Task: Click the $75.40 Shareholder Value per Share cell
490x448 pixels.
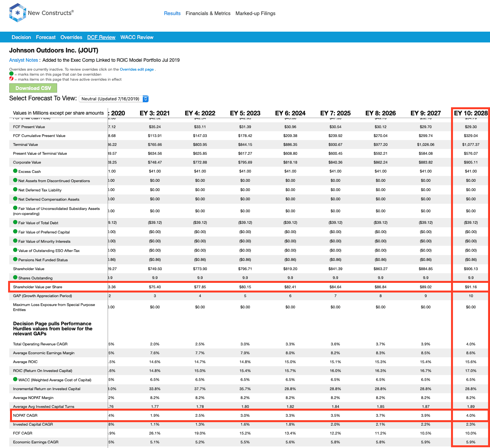Action: 155,287
